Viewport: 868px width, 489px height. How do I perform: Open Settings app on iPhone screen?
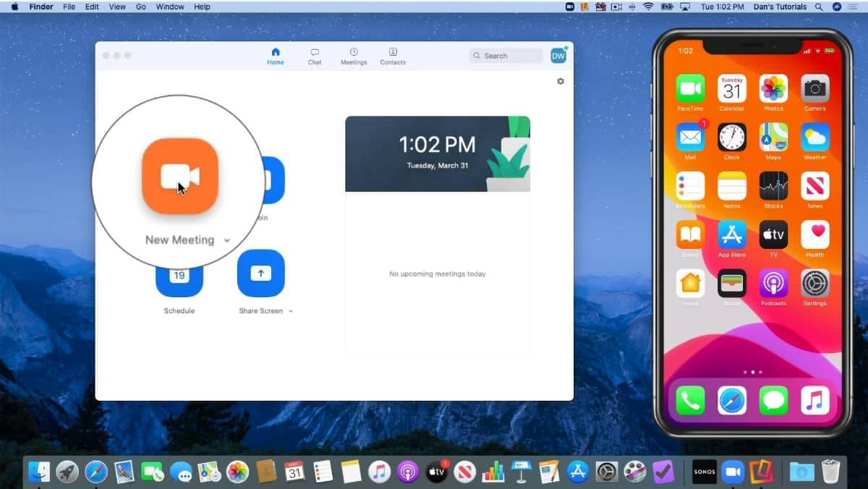(x=814, y=284)
